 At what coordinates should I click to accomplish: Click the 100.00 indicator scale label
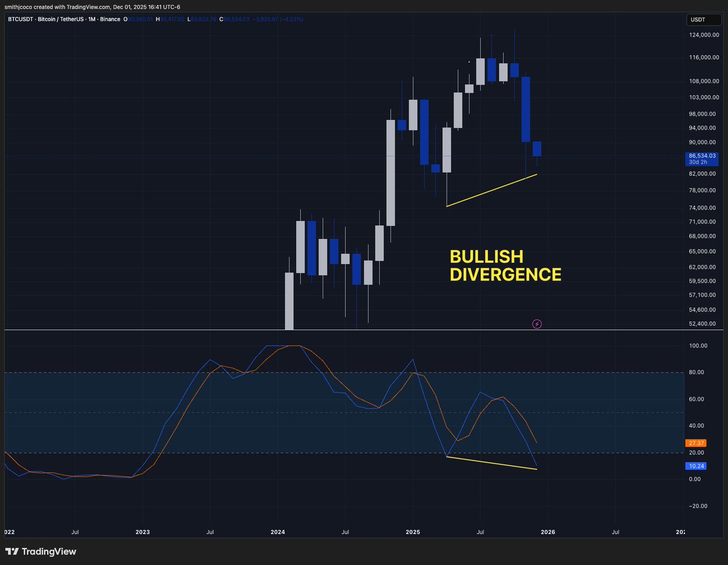[x=699, y=346]
